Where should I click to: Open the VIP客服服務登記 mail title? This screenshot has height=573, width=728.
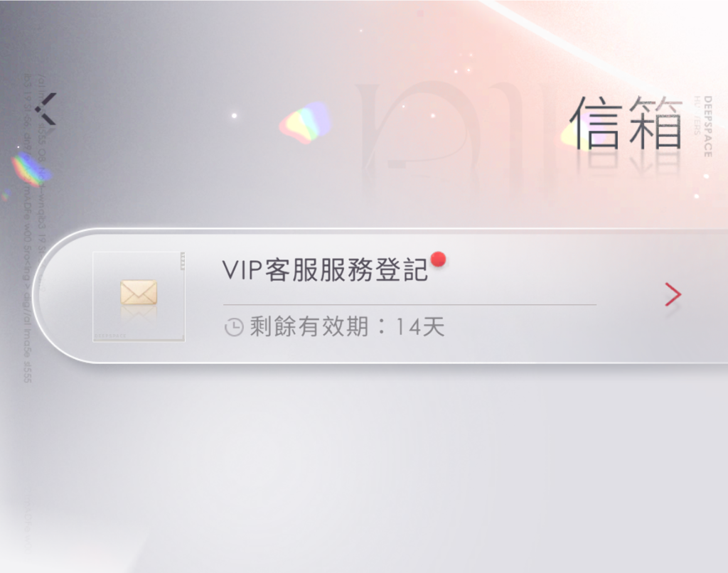(324, 269)
